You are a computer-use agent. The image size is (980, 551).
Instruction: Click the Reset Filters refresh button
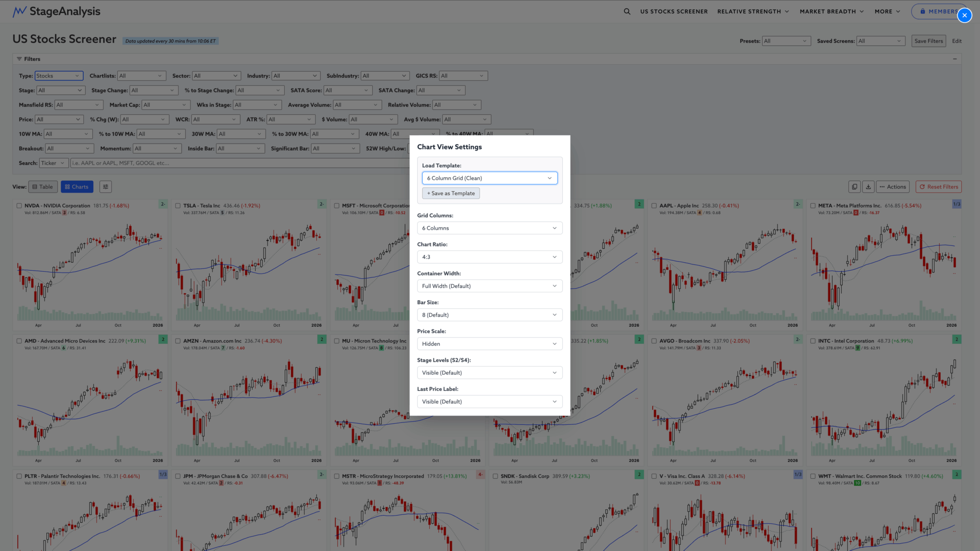pyautogui.click(x=938, y=187)
